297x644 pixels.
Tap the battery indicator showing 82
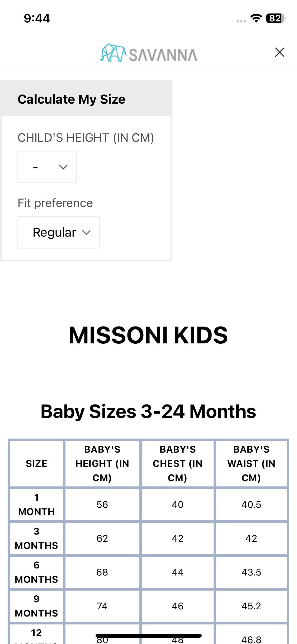pyautogui.click(x=276, y=18)
